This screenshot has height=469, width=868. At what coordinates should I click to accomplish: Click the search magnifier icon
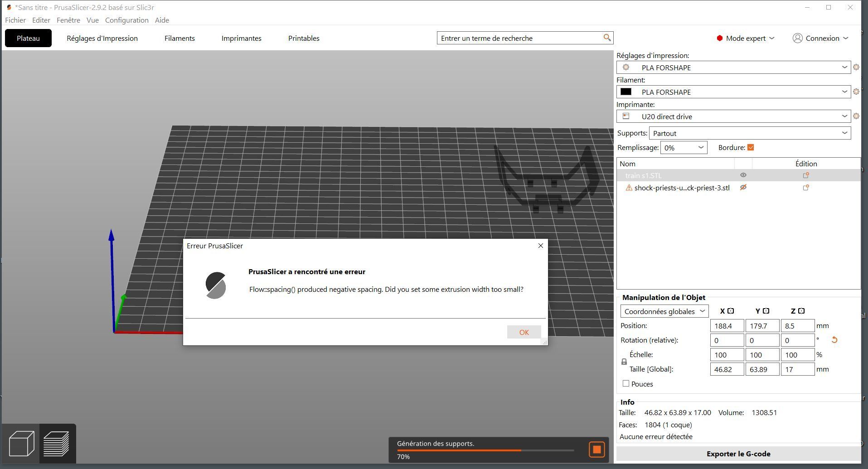click(x=607, y=38)
